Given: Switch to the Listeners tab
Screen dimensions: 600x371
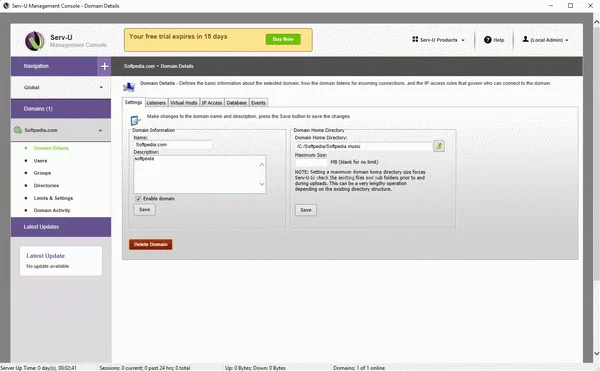Looking at the screenshot, I should (156, 103).
